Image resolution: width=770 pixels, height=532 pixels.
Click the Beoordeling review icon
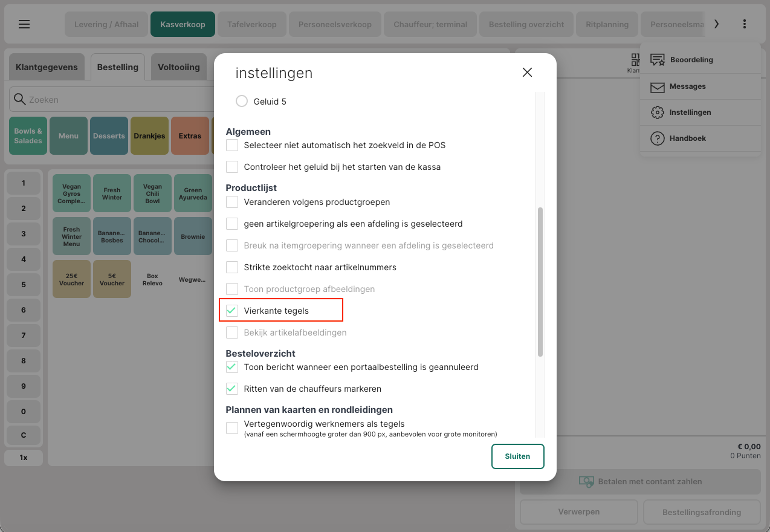click(x=658, y=60)
